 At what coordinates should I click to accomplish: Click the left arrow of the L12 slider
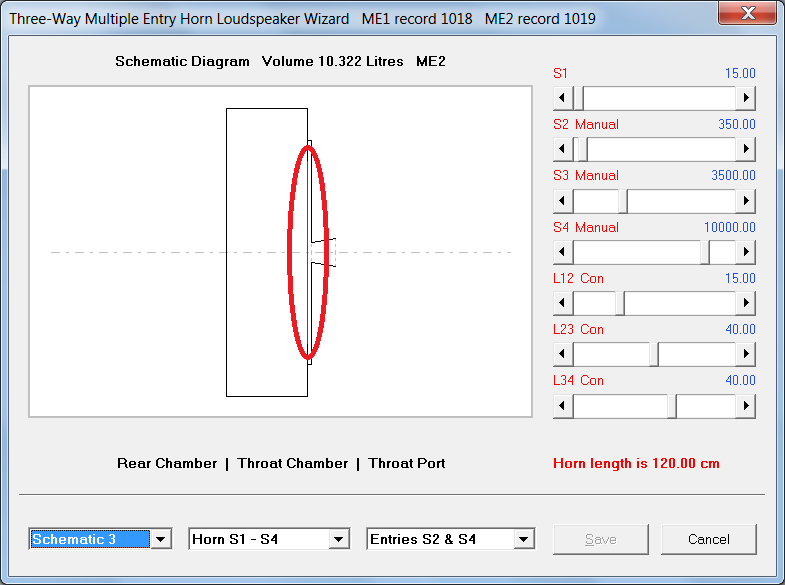[x=563, y=303]
